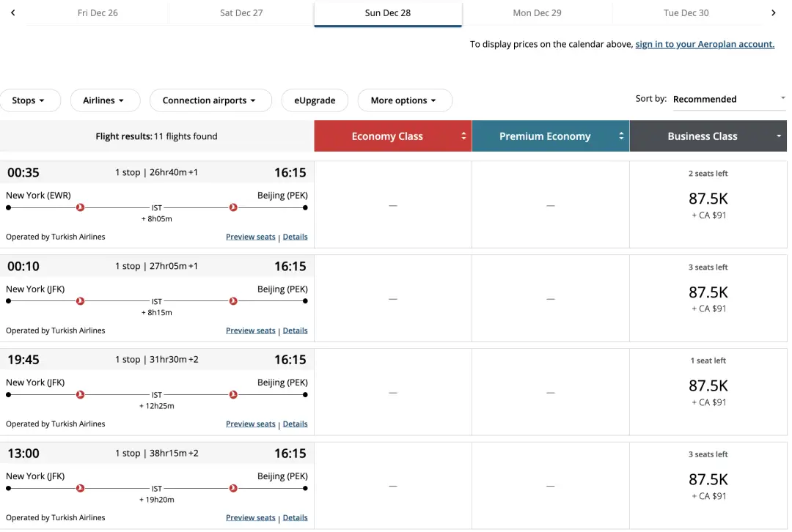Click Turkish Airlines icon on 19:45 flight second leg
The height and width of the screenshot is (532, 792).
[233, 394]
